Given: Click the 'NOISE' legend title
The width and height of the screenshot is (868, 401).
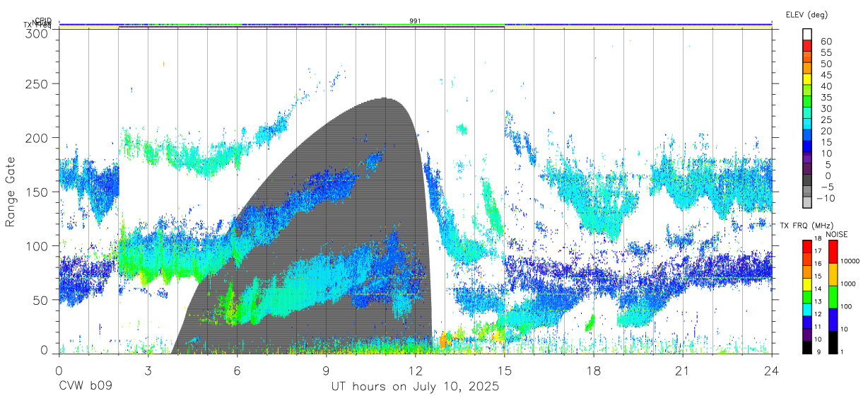Looking at the screenshot, I should [x=837, y=234].
